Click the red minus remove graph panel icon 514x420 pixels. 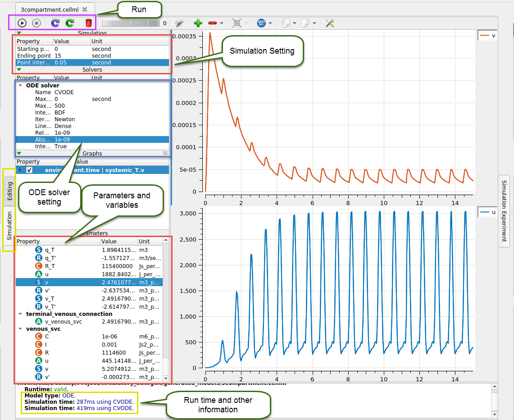pos(213,23)
